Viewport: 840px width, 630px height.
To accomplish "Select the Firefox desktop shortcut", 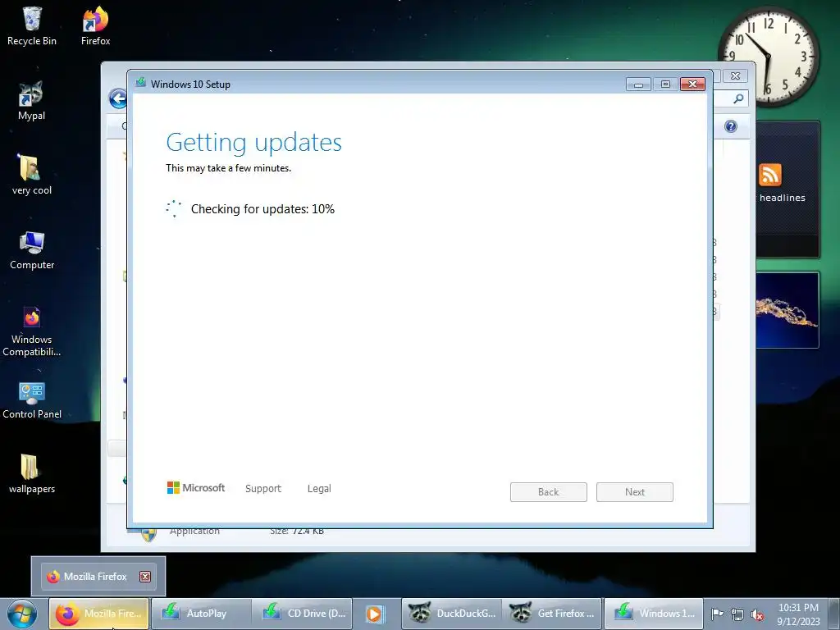I will [95, 26].
